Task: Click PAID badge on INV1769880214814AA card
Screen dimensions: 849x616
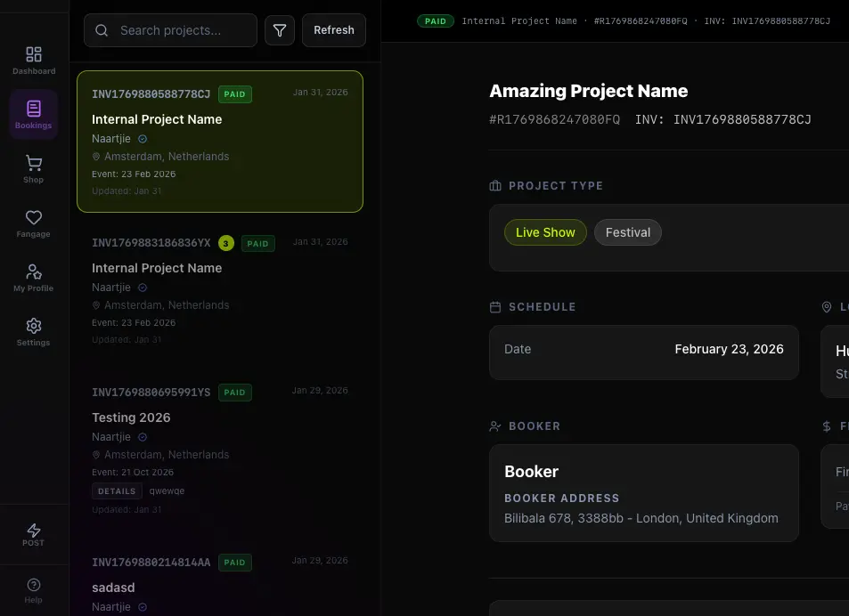Action: (x=235, y=563)
